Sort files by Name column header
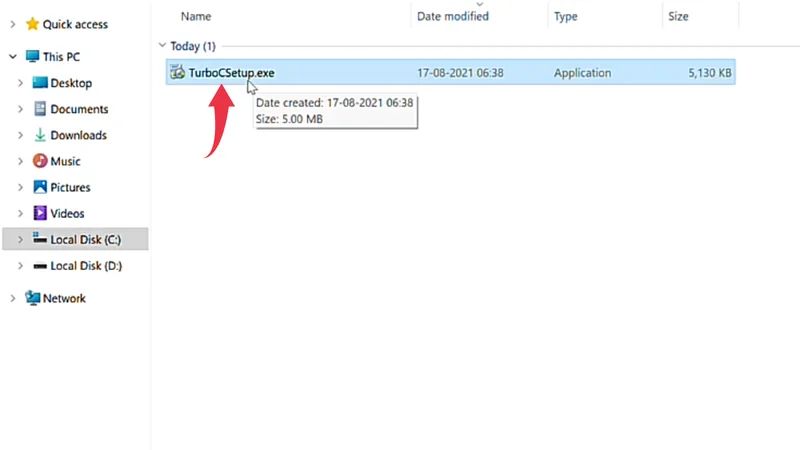800x450 pixels. coord(196,16)
